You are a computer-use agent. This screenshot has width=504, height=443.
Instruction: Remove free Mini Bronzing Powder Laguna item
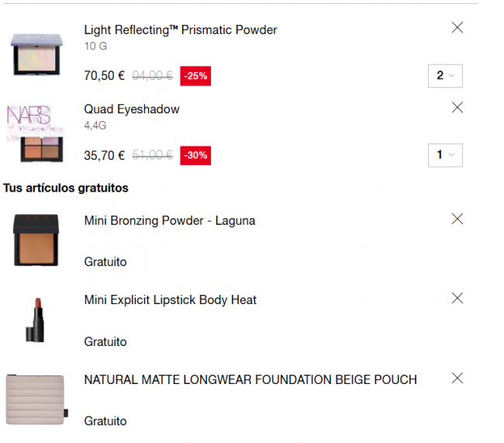tap(457, 219)
